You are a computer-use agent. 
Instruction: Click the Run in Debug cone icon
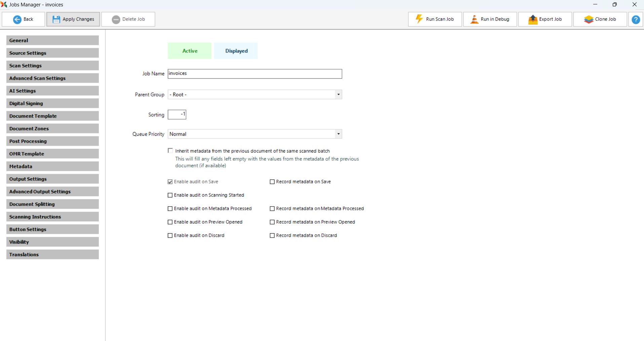pyautogui.click(x=474, y=19)
